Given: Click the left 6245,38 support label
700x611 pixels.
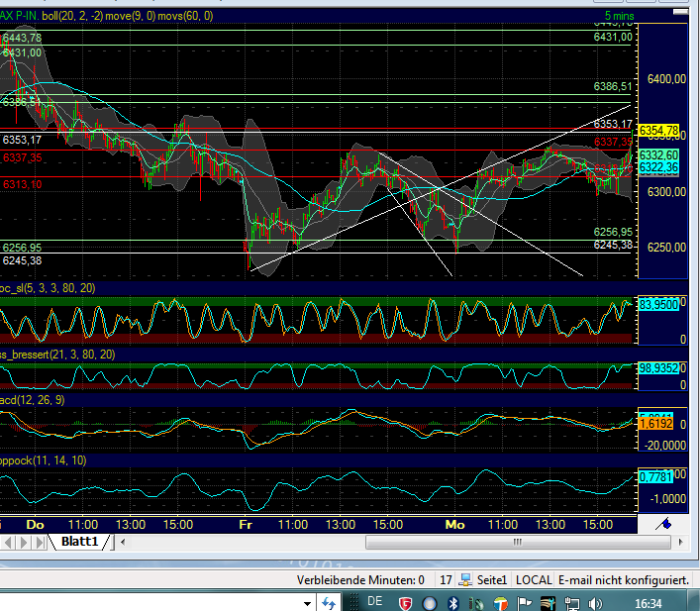Looking at the screenshot, I should point(22,260).
